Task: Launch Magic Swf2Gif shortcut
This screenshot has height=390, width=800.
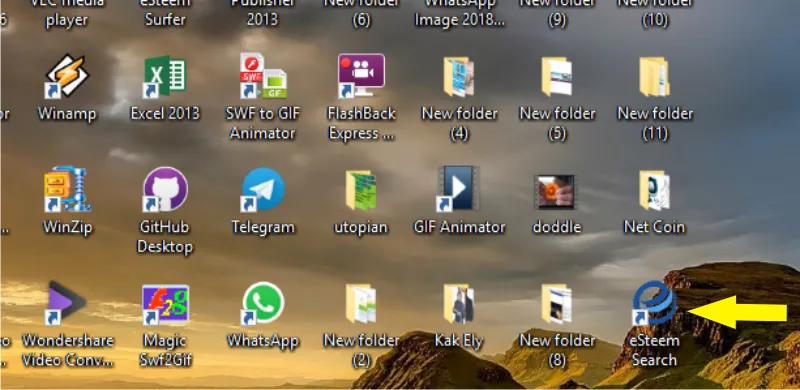Action: [x=165, y=304]
